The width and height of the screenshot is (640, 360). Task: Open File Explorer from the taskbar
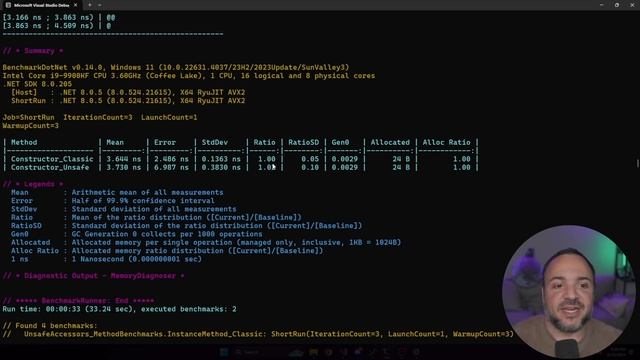pyautogui.click(x=313, y=352)
